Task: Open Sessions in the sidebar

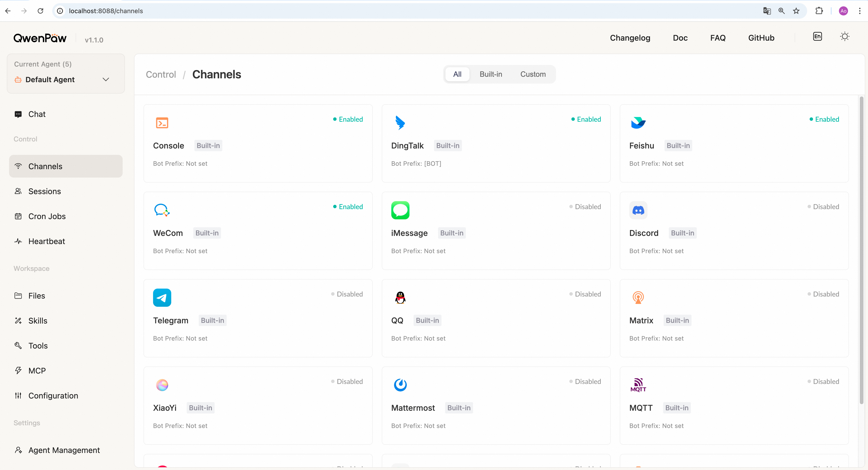Action: pyautogui.click(x=66, y=191)
